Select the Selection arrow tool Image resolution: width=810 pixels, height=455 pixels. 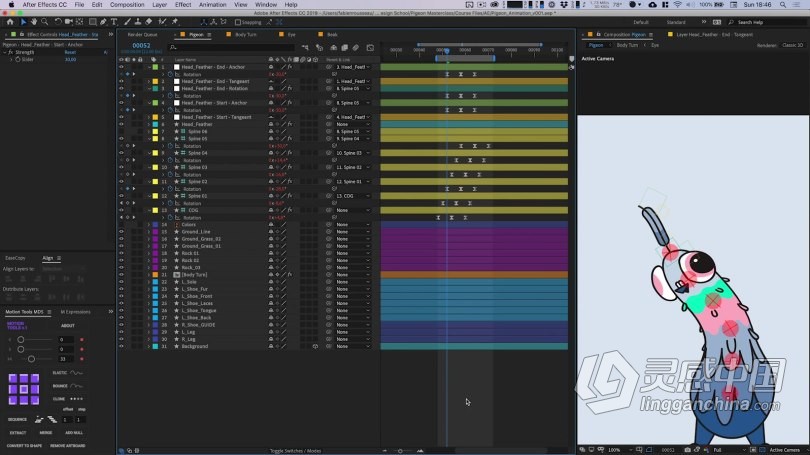pos(23,22)
